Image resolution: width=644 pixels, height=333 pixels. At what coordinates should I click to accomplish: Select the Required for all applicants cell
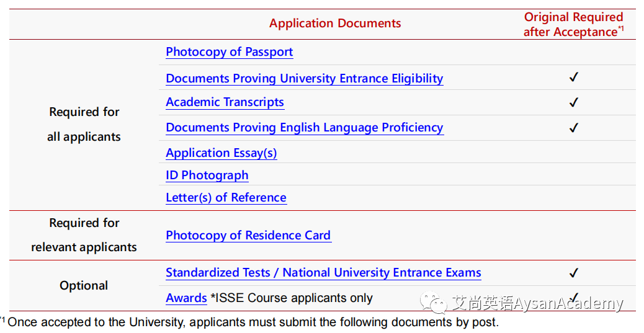(x=84, y=125)
